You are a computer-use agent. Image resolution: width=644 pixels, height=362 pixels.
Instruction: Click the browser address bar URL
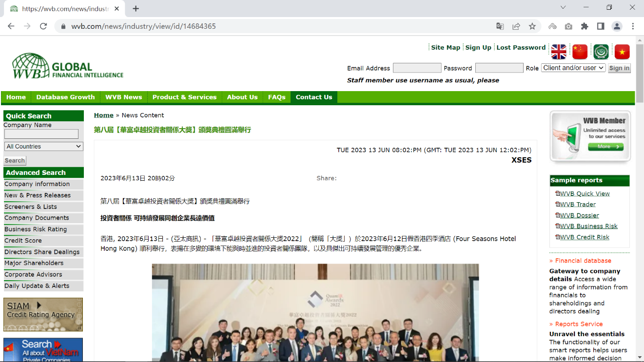pos(143,26)
